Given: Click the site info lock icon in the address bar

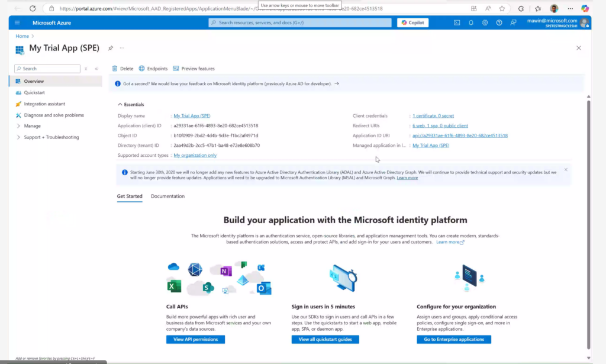Looking at the screenshot, I should [51, 8].
